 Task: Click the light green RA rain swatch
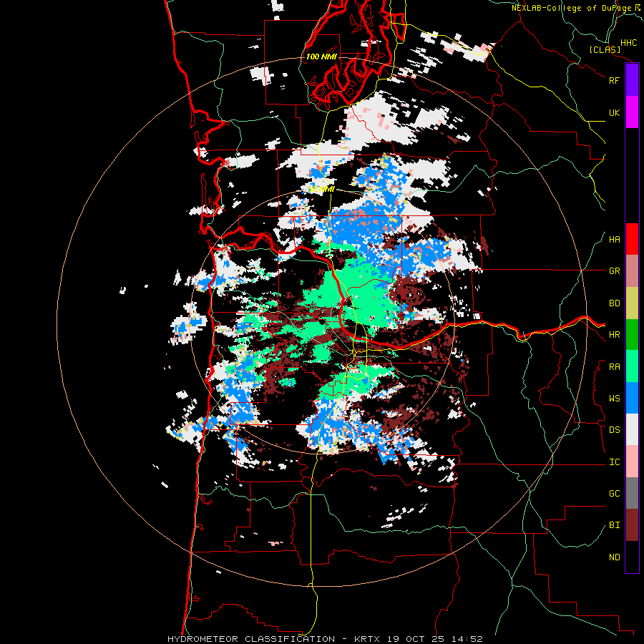(x=632, y=366)
